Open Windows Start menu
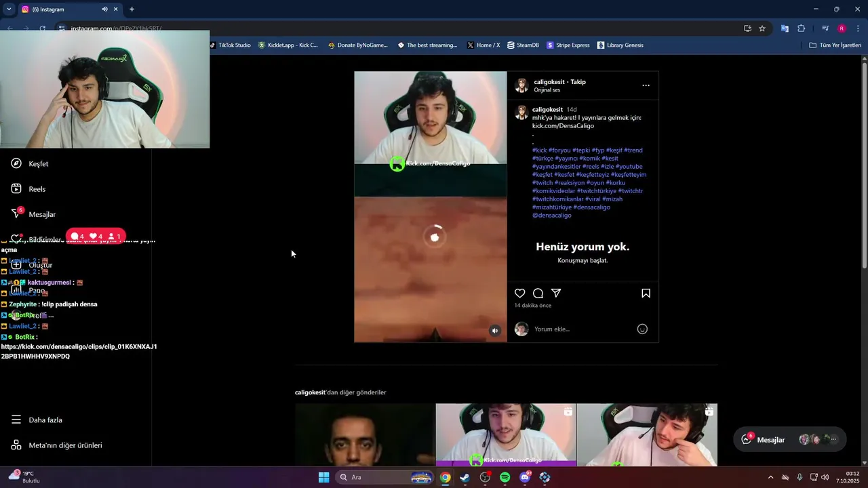The image size is (868, 488). point(324,477)
